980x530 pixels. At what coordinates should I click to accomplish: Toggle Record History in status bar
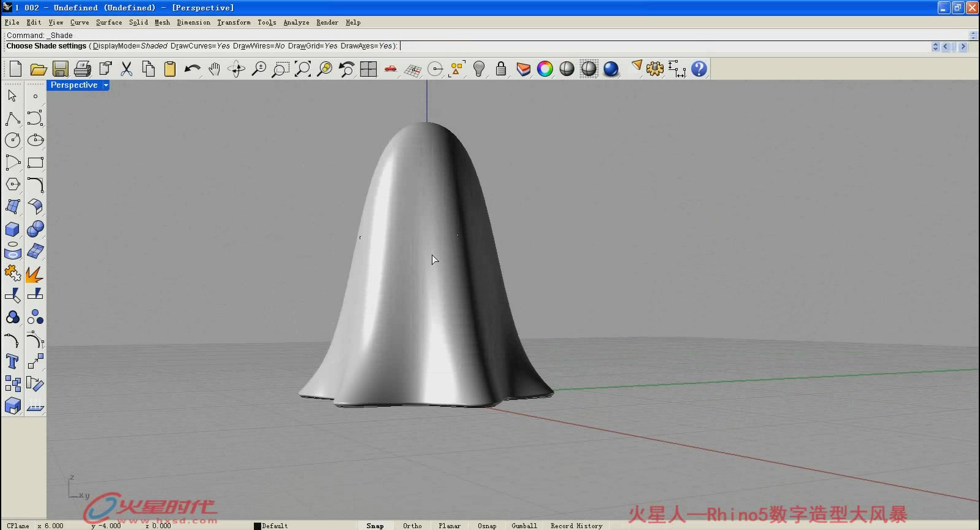(x=576, y=526)
